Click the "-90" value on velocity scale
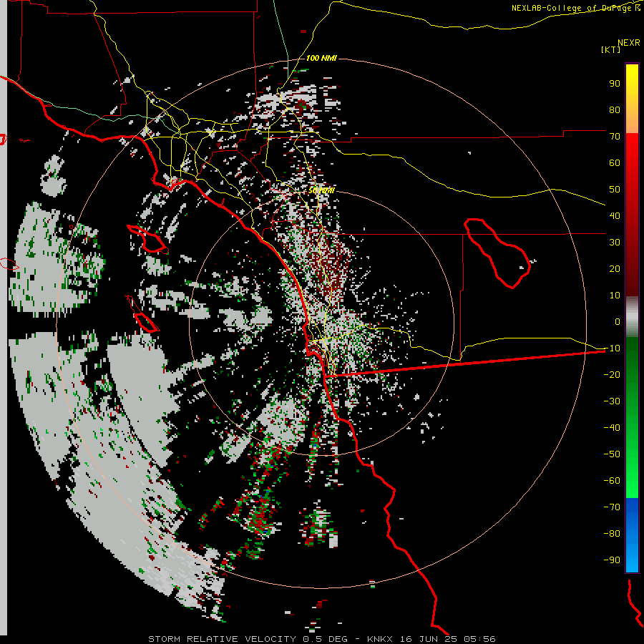This screenshot has width=644, height=644. 612,560
